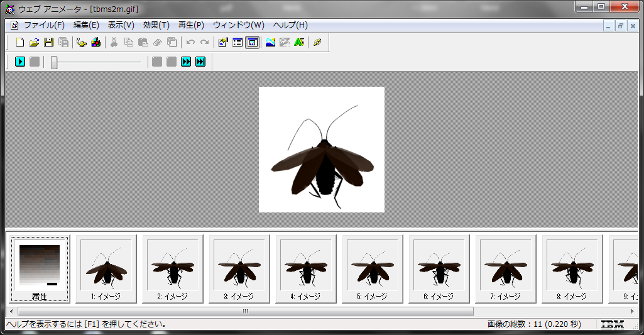The image size is (644, 335).
Task: Toggle the preview view toolbar button
Action: click(x=252, y=43)
